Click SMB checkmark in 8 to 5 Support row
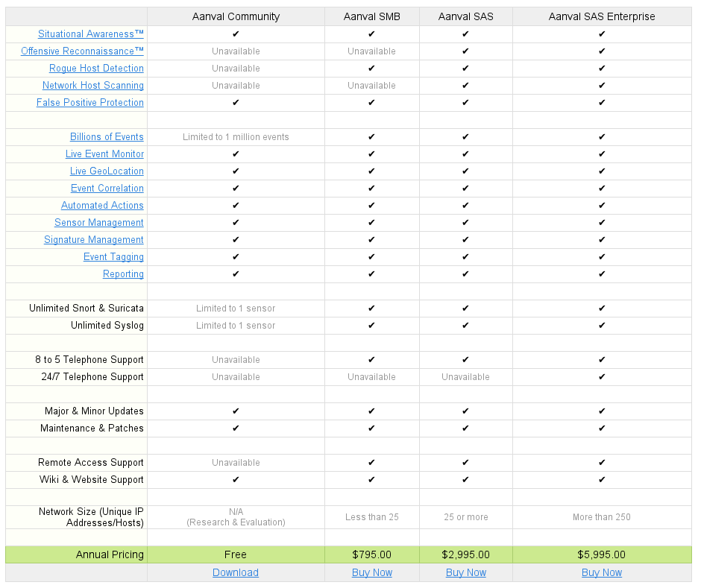Viewport: 701px width, 588px height. (371, 360)
